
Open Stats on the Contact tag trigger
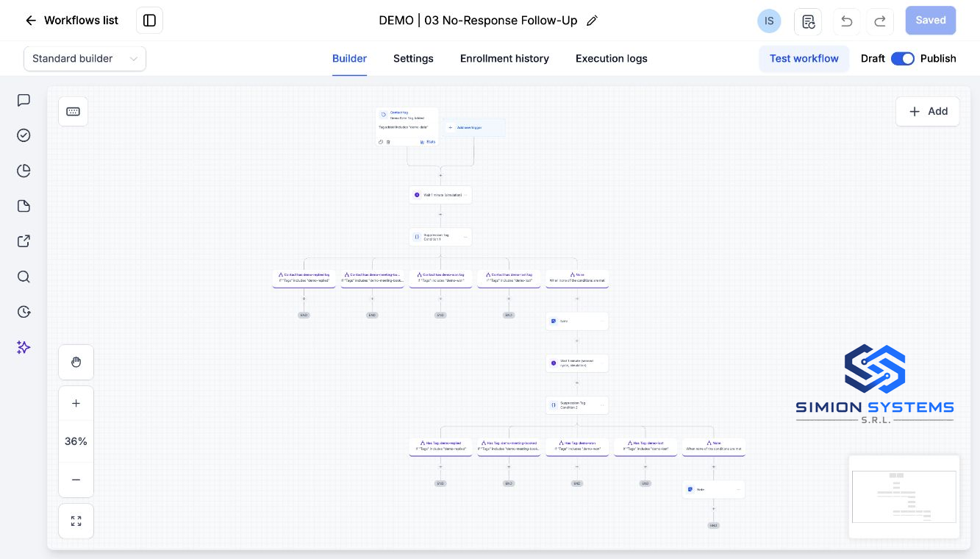click(428, 142)
